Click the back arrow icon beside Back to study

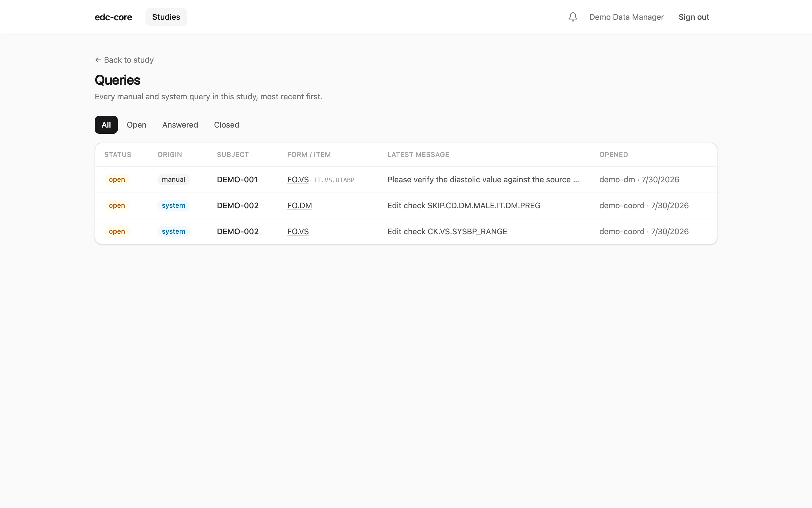(x=98, y=60)
